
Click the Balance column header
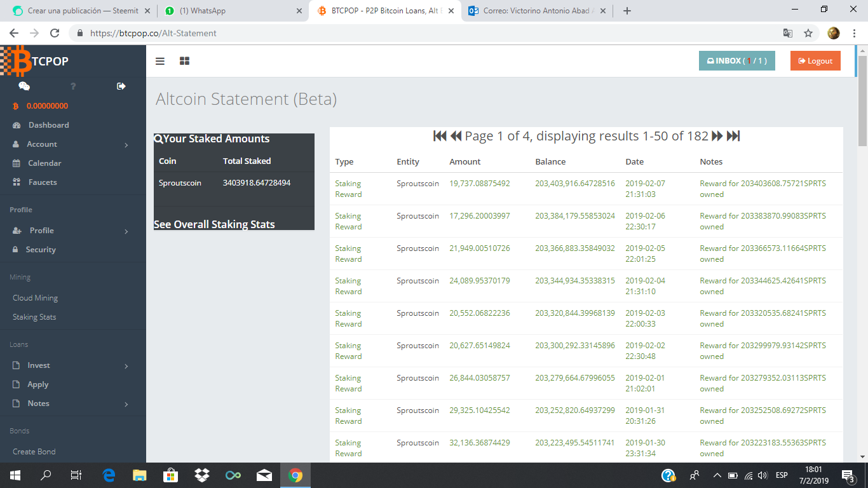click(x=550, y=161)
